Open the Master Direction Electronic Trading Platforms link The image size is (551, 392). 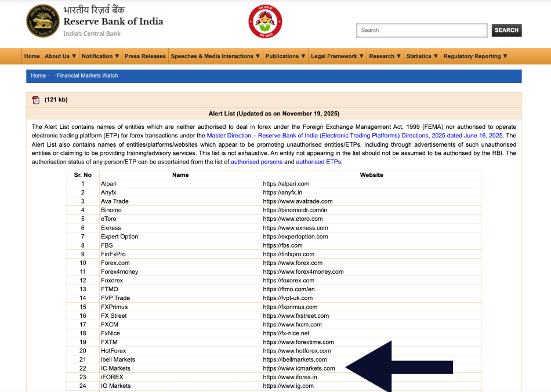click(355, 136)
